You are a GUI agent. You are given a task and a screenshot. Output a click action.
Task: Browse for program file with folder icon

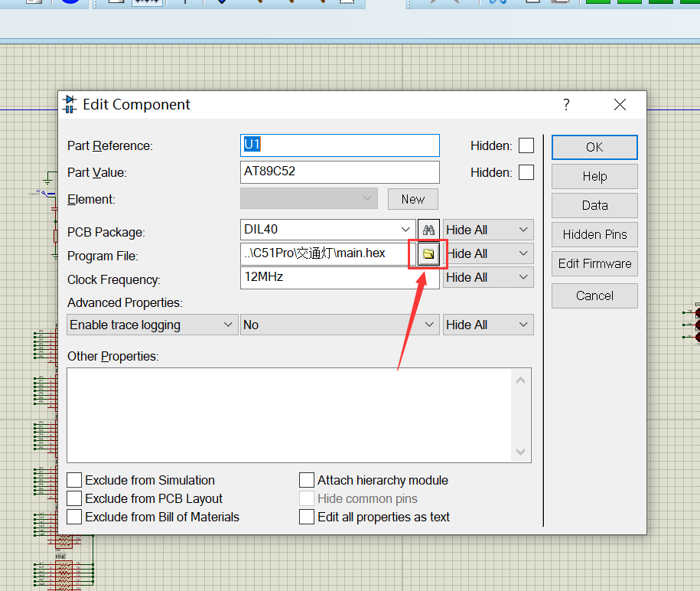tap(428, 253)
